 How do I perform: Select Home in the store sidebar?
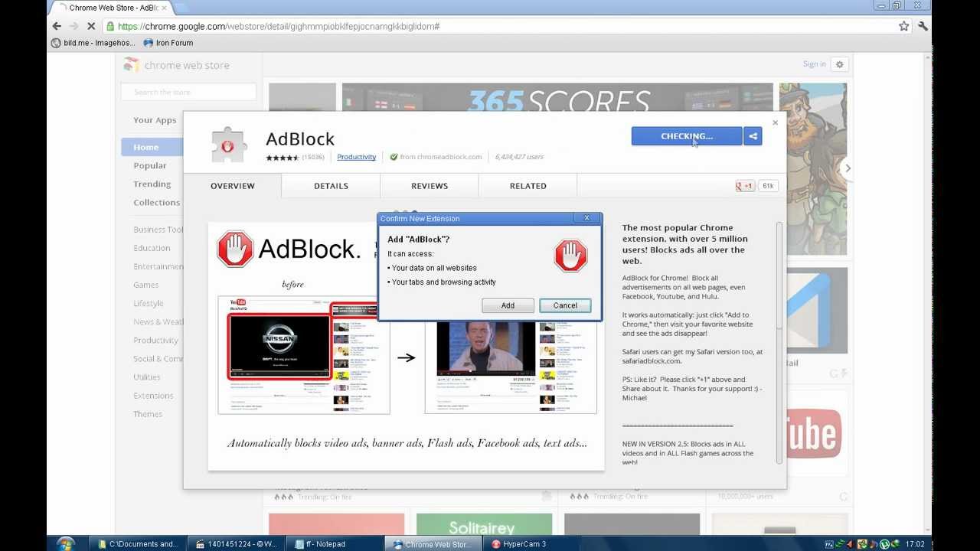click(152, 147)
